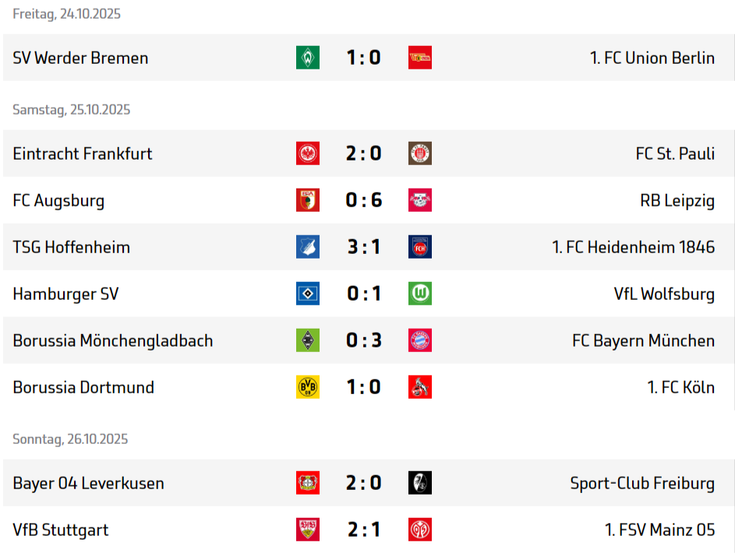
Task: Open the Hoffenheim 3:1 match score
Action: [364, 247]
